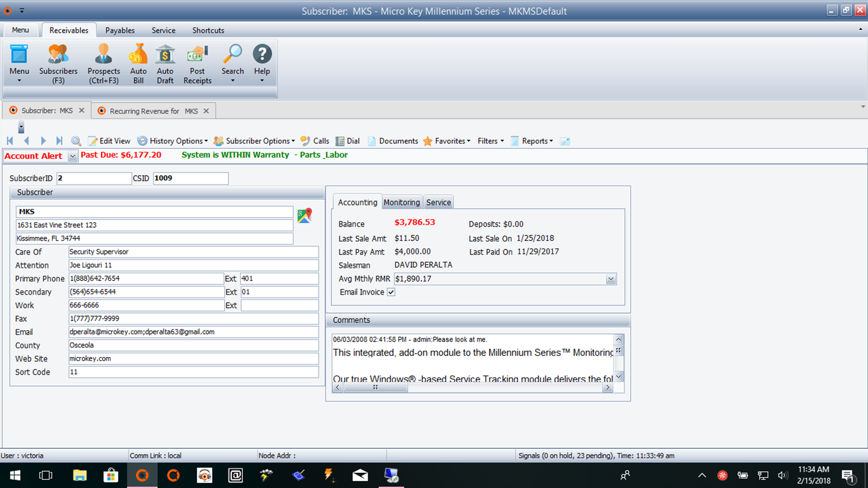The image size is (868, 488).
Task: Expand the Avg Mthly RMR dropdown
Action: [612, 279]
